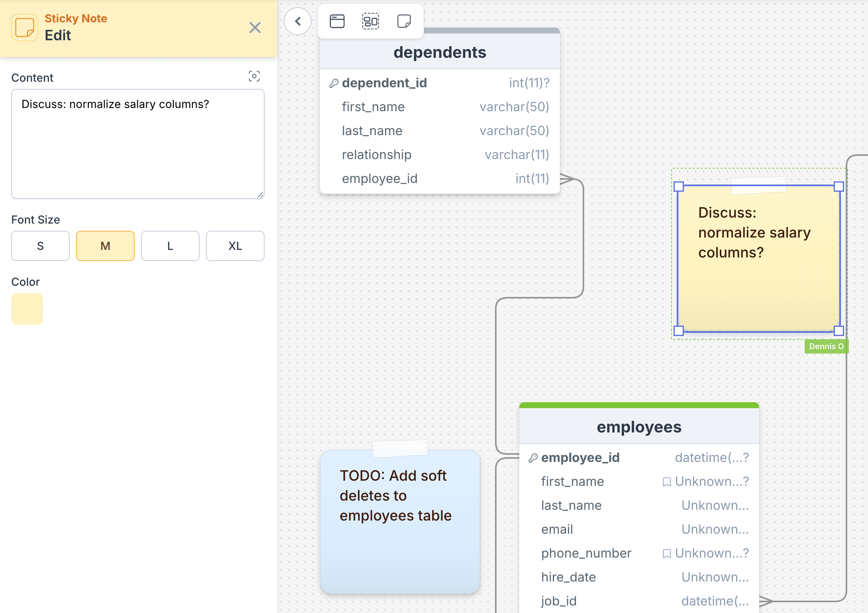Close the Sticky Note edit panel
Viewport: 868px width, 613px height.
tap(255, 28)
